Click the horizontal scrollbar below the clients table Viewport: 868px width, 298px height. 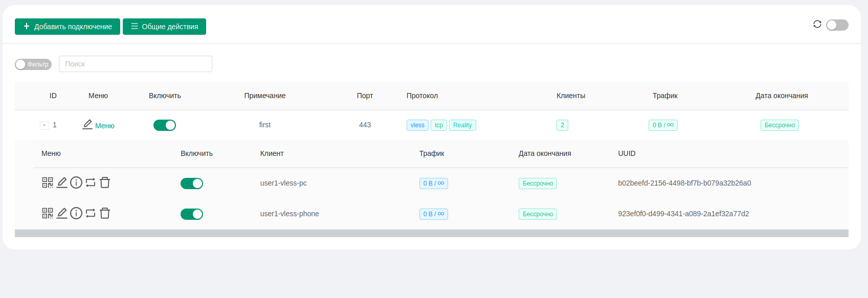click(431, 234)
